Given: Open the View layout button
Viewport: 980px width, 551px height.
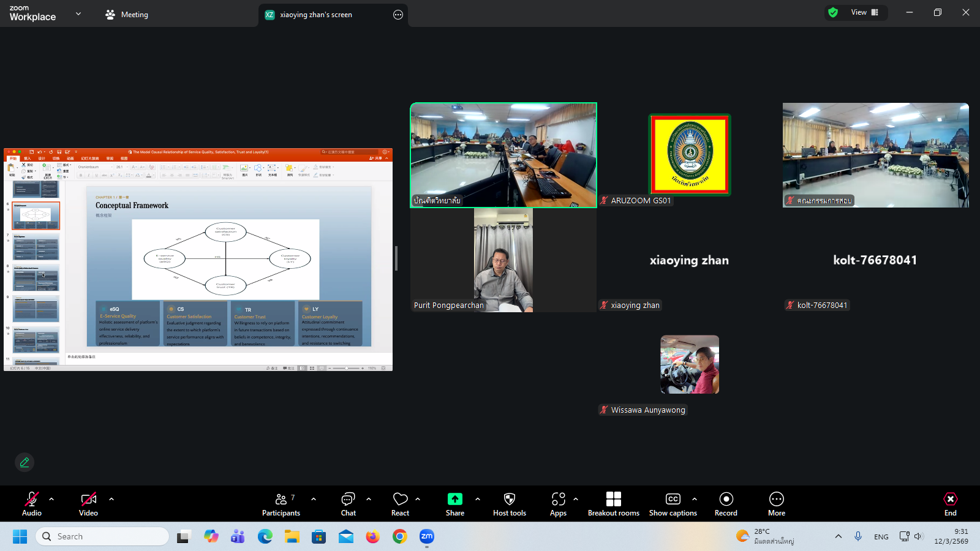Looking at the screenshot, I should (x=864, y=12).
